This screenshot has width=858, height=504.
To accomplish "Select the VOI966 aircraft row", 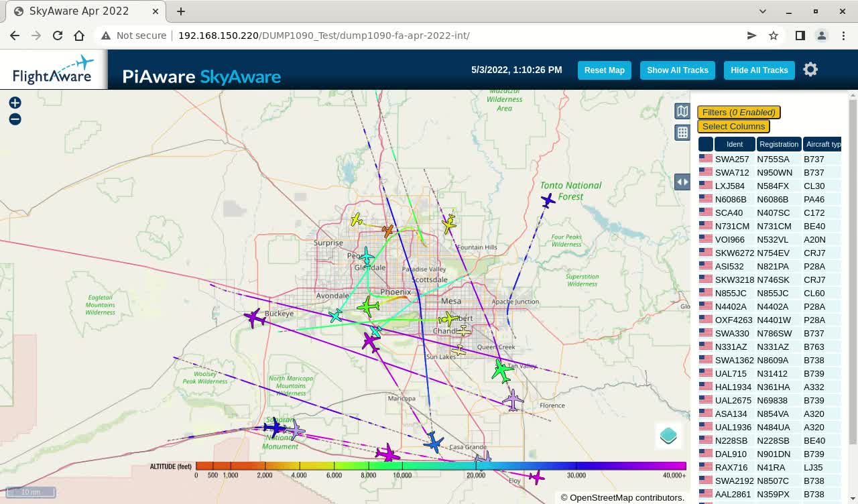I will point(770,239).
